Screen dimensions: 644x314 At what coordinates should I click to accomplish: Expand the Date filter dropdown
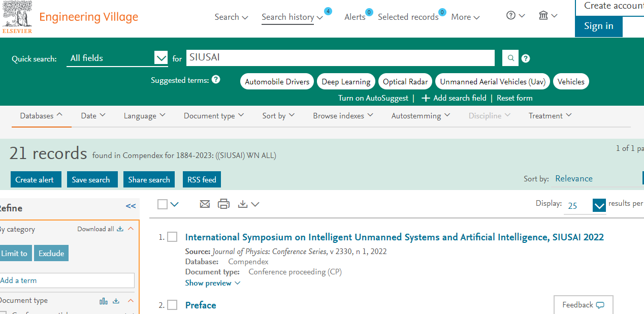(93, 116)
